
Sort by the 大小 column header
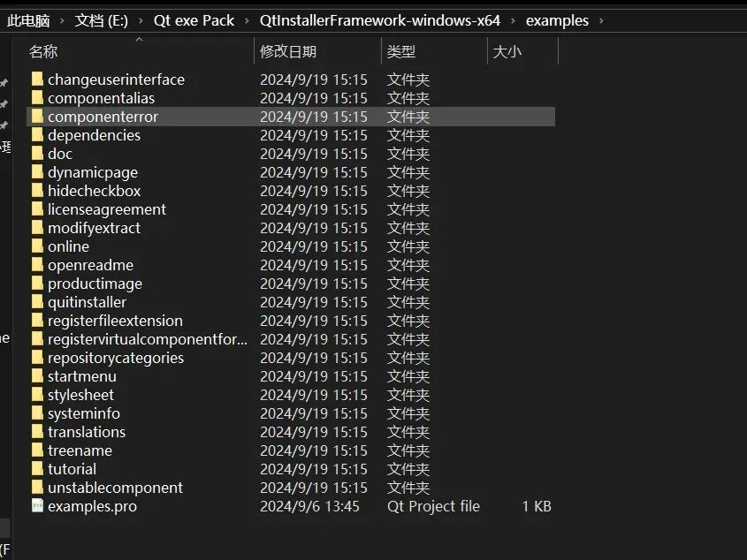[x=507, y=51]
